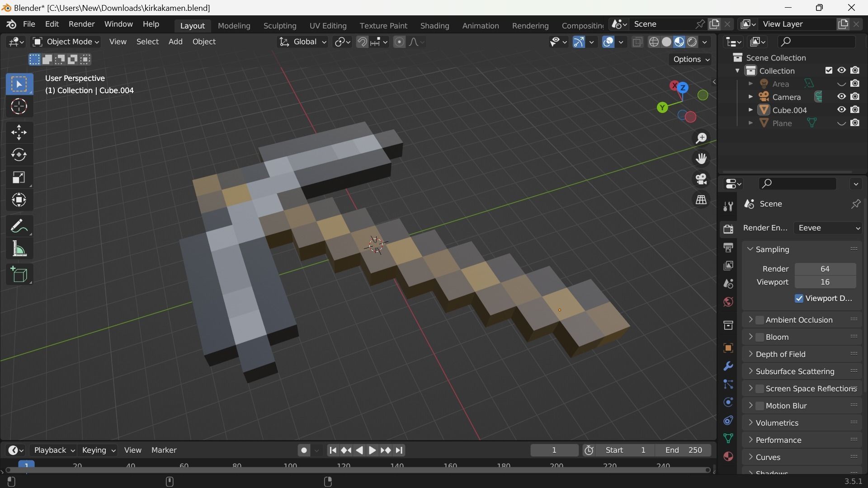868x488 pixels.
Task: Select the Scale tool
Action: pos(19,178)
